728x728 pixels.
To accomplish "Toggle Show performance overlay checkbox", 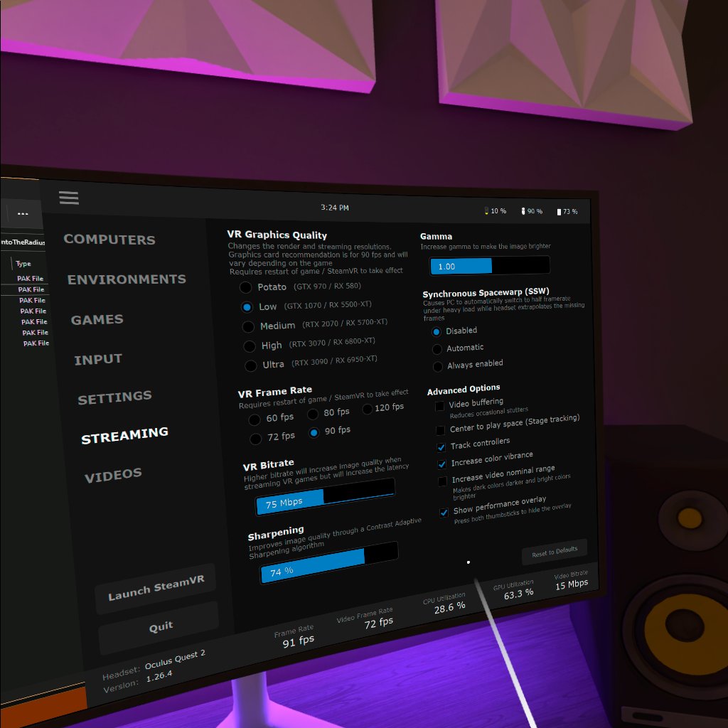I will point(444,512).
